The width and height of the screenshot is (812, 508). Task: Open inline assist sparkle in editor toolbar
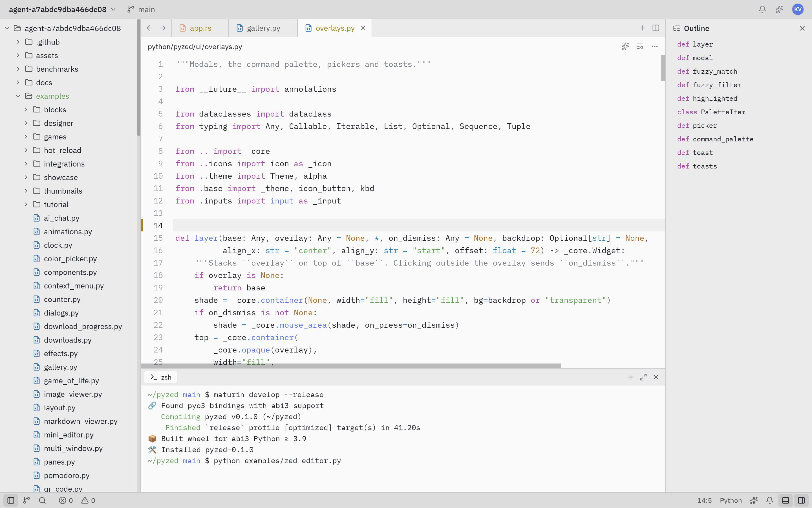(x=625, y=46)
